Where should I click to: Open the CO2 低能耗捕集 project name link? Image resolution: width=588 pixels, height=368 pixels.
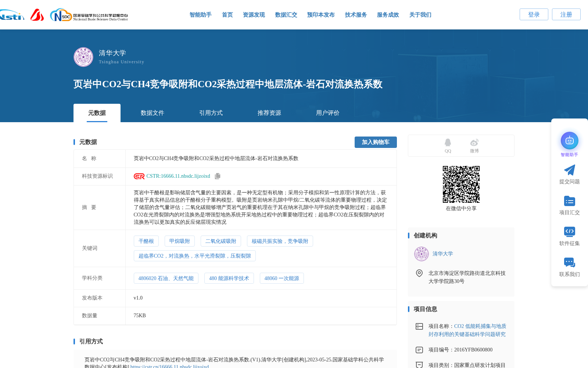[x=467, y=330]
